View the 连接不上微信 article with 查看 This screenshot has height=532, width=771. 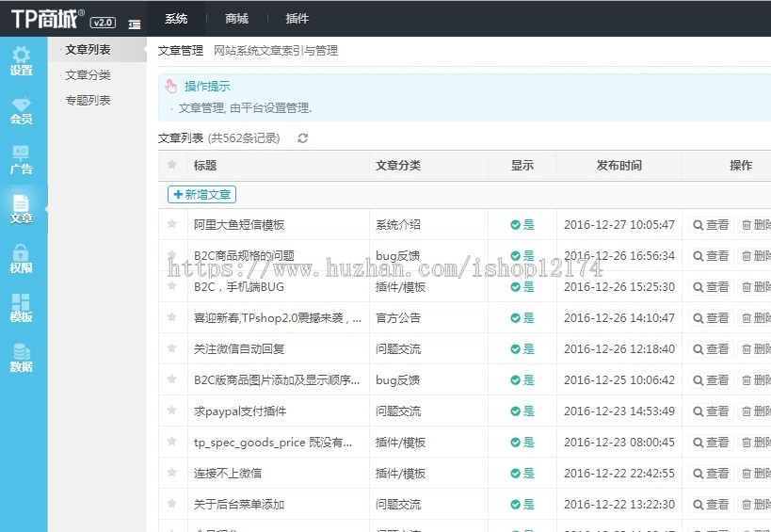pyautogui.click(x=711, y=473)
